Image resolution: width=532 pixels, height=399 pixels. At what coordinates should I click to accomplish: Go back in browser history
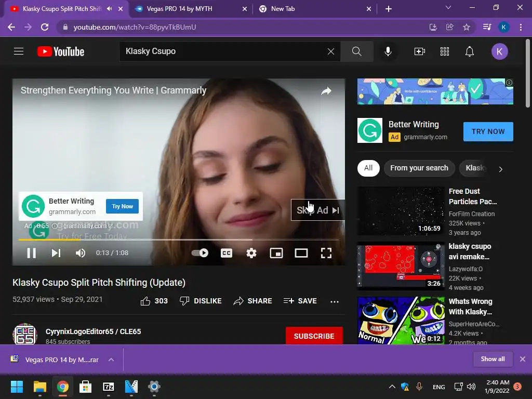[11, 27]
